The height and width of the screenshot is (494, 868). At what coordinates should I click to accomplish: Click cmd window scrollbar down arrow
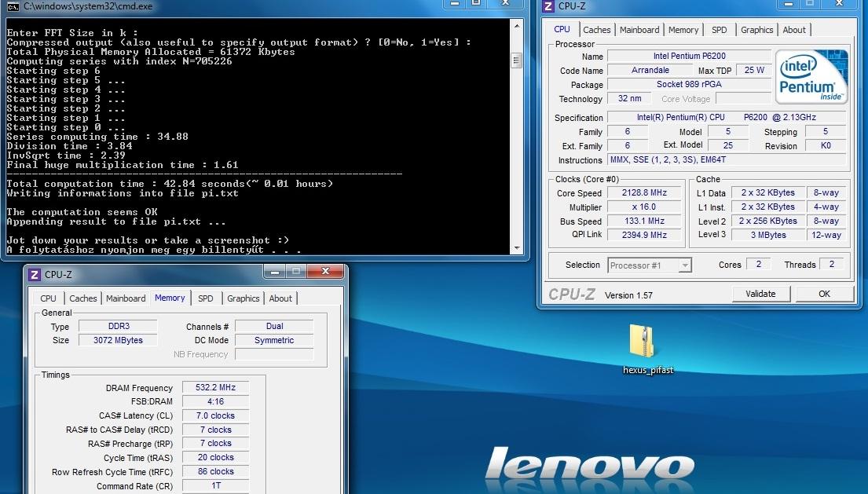tap(517, 248)
